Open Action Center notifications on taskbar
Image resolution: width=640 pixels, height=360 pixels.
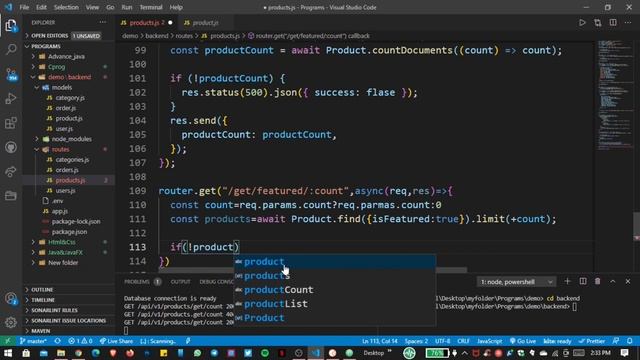(x=624, y=353)
